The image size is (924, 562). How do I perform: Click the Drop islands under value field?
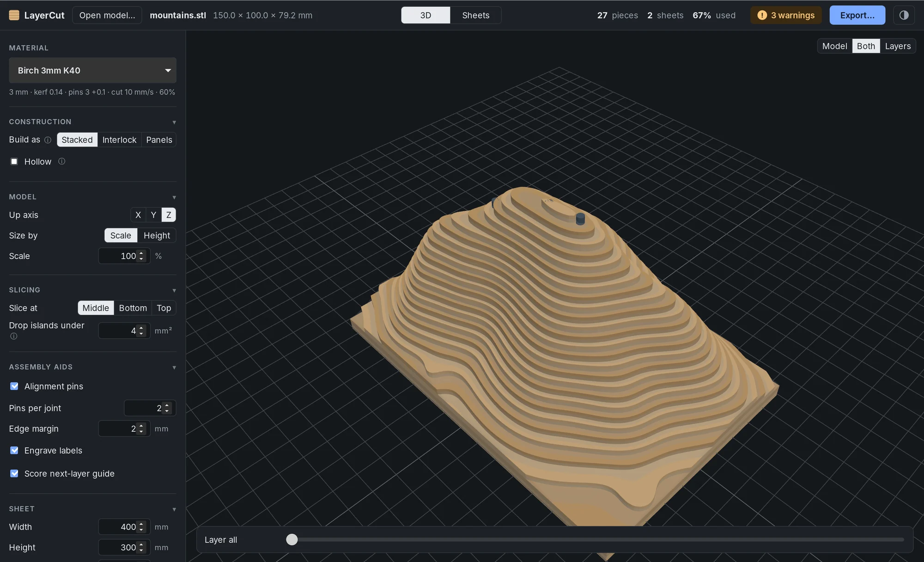click(x=124, y=331)
